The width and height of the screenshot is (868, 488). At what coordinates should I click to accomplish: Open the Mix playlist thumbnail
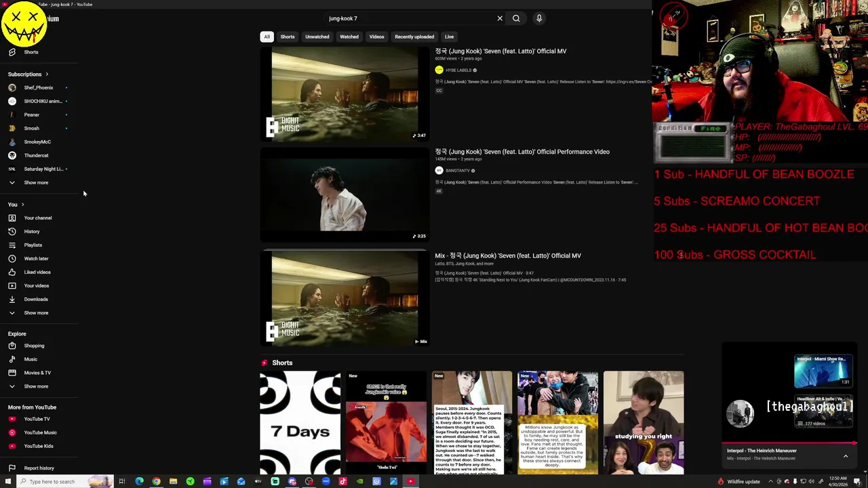(344, 299)
